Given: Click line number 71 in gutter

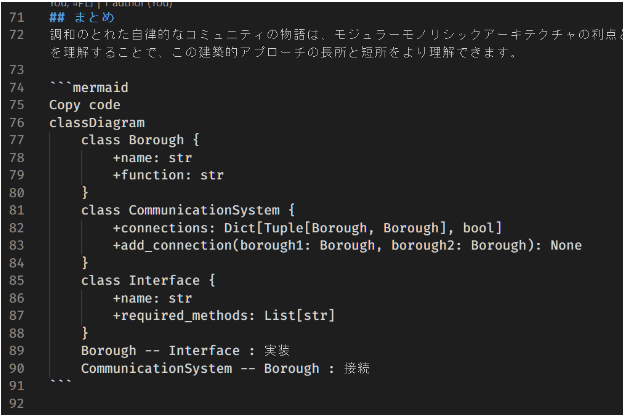Looking at the screenshot, I should (x=15, y=17).
